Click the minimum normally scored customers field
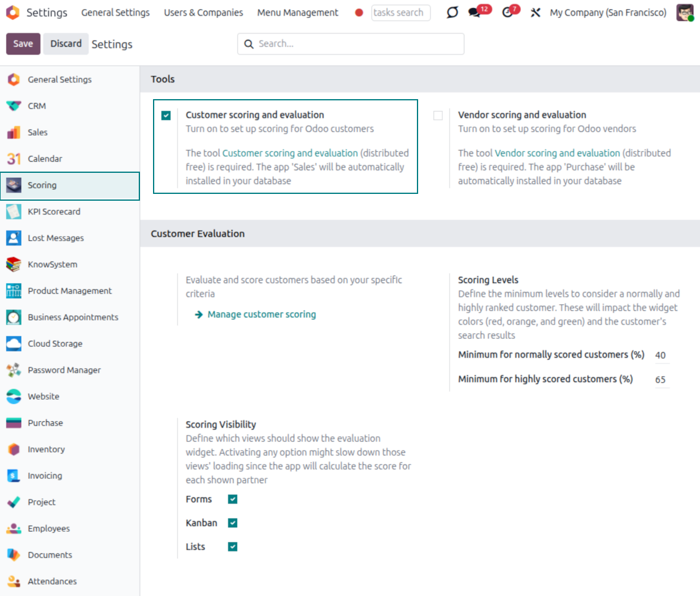The width and height of the screenshot is (700, 596). (661, 356)
